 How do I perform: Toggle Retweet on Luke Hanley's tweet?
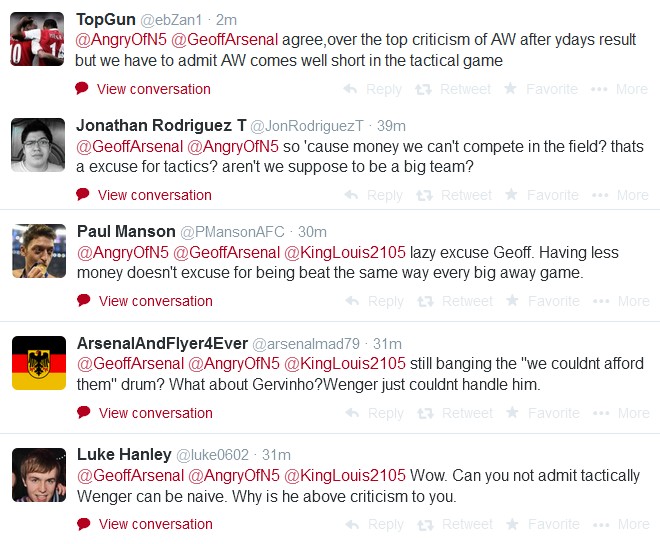click(x=453, y=524)
